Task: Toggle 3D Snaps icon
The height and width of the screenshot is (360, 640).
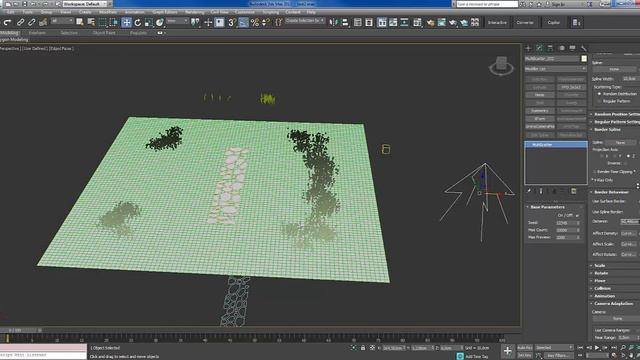Action: tap(231, 22)
